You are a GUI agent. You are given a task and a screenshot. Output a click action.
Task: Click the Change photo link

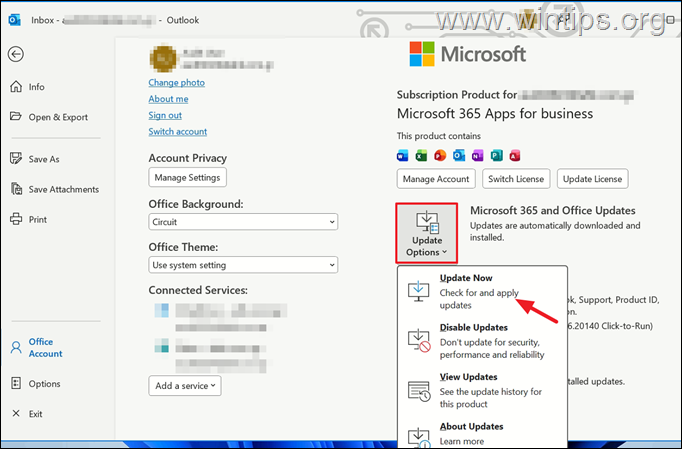(x=177, y=82)
